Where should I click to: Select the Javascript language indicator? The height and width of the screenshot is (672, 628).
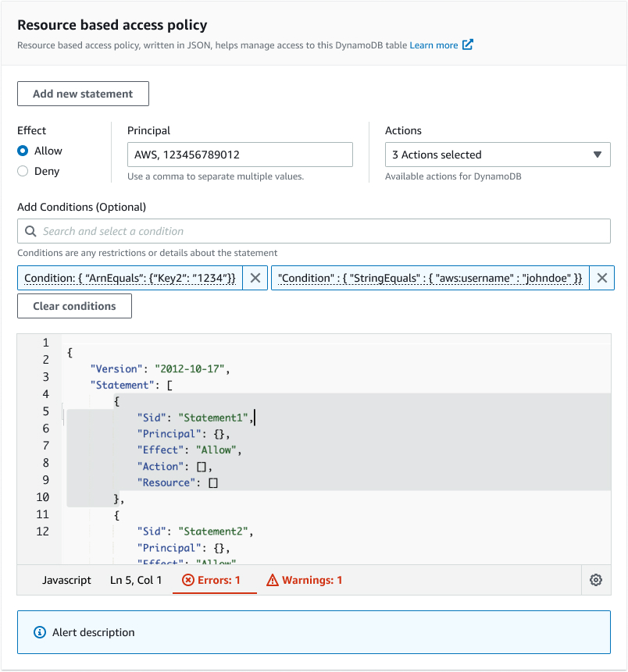point(67,580)
